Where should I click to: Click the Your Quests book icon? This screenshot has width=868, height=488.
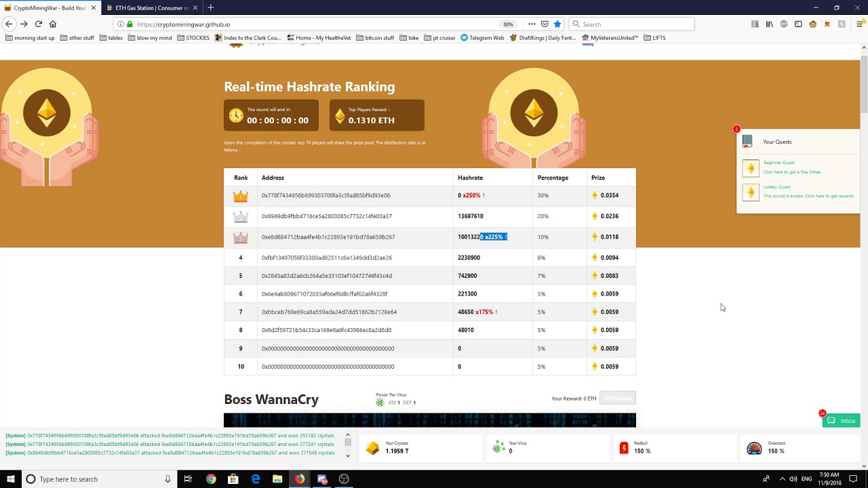point(747,142)
